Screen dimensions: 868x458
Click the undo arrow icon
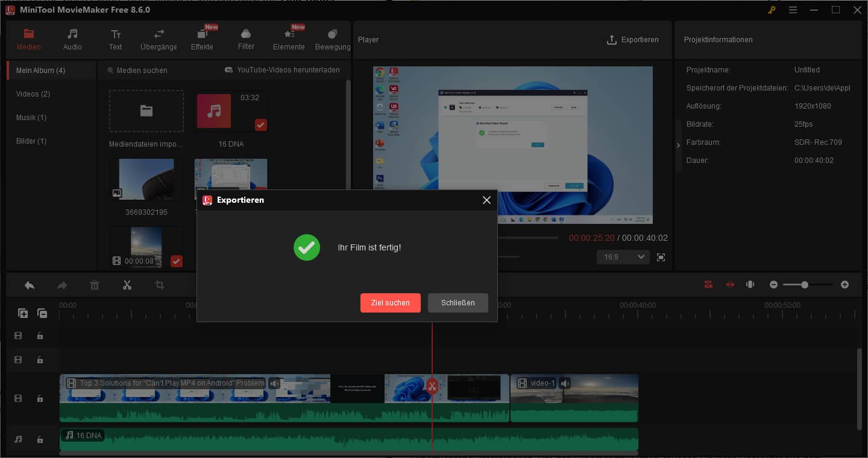point(29,284)
